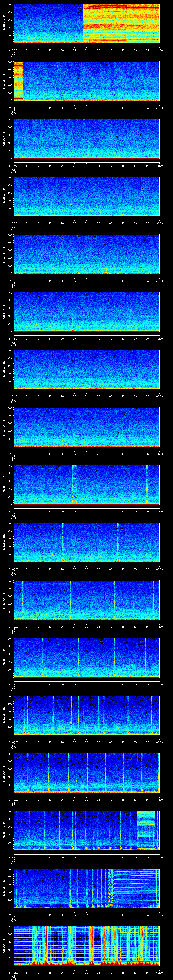Click the 21:43:00 start time label
Image resolution: width=173 pixels, height=980 pixels.
[x=13, y=627]
